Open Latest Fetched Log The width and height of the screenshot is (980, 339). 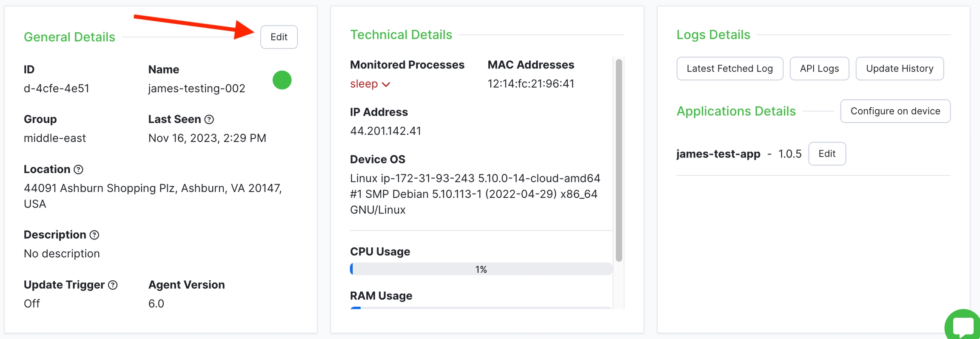[729, 68]
